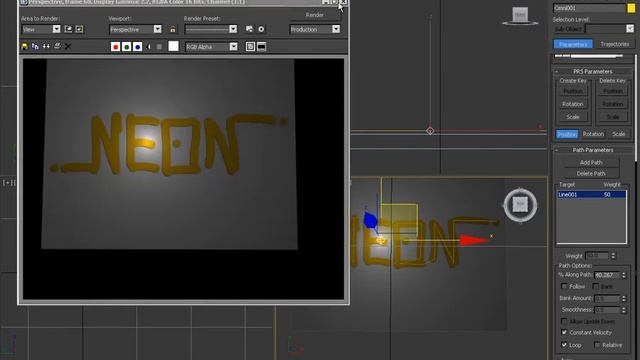Click Delete Key Scale button
640x360 pixels.
pos(613,117)
